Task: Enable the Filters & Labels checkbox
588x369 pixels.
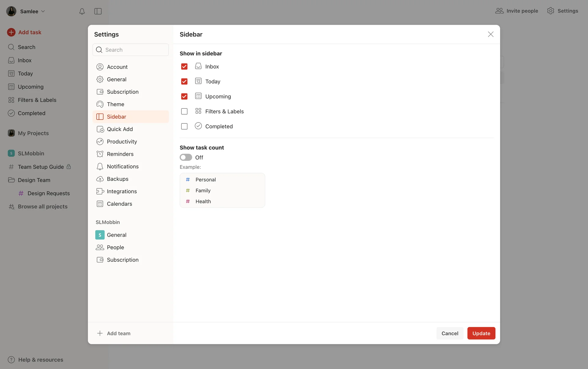Action: 184,111
